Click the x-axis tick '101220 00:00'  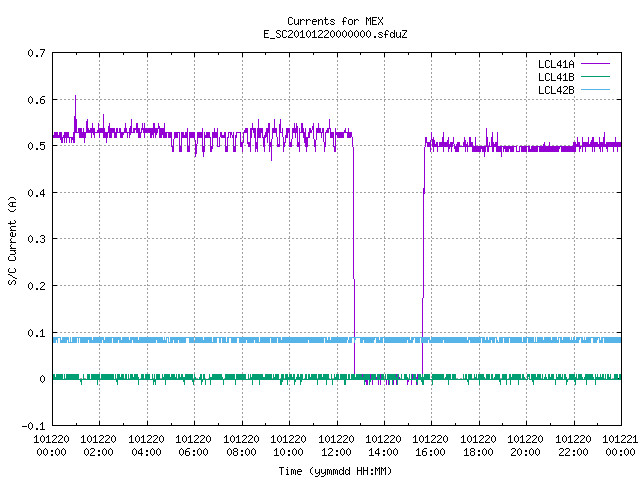(51, 446)
